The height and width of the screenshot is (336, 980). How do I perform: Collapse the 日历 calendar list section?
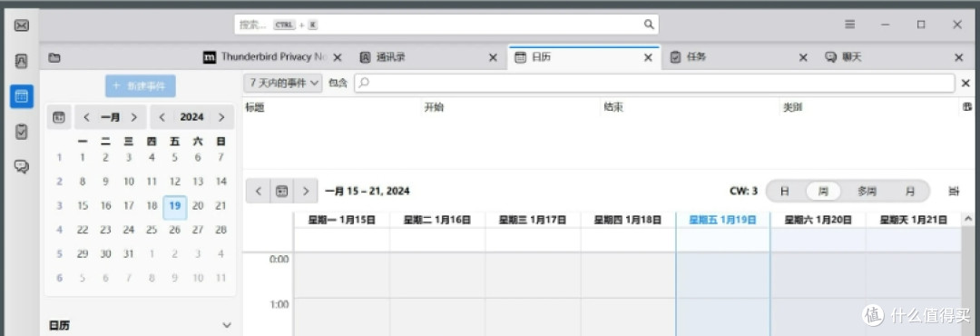(x=227, y=325)
